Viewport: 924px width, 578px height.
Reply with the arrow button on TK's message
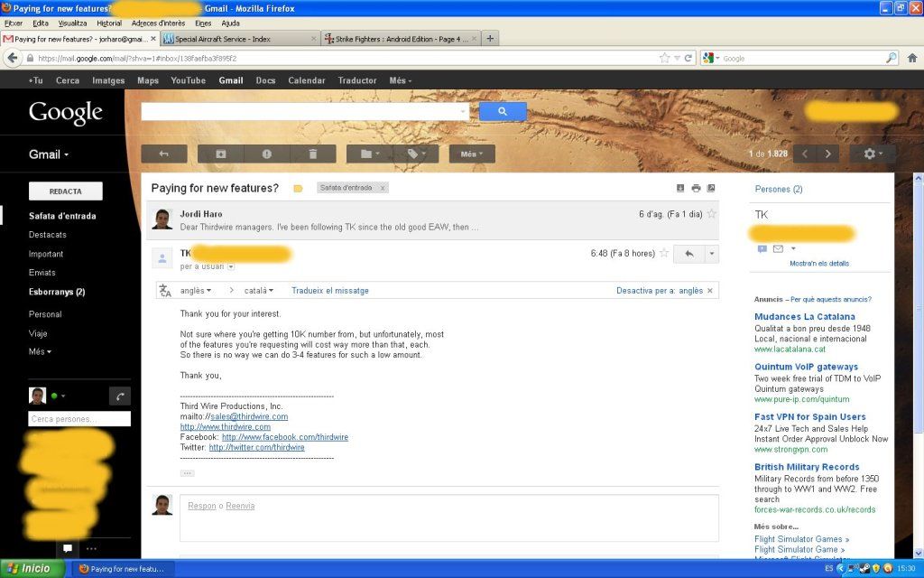(x=688, y=254)
